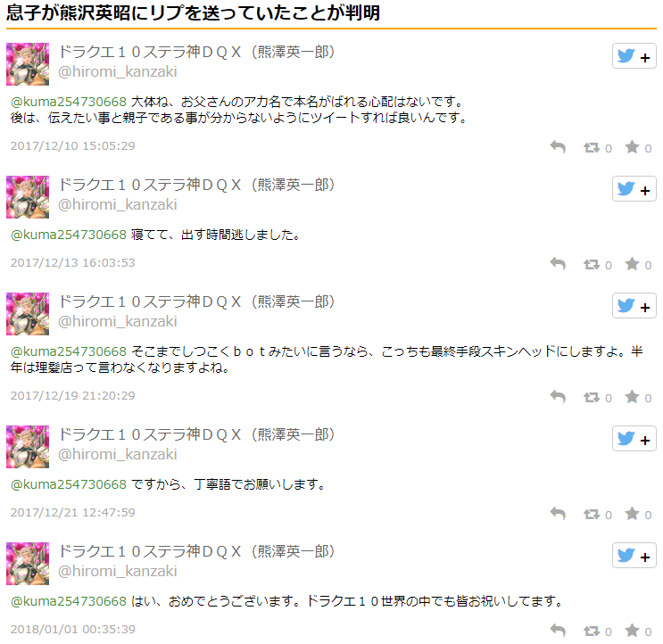The image size is (663, 644).
Task: Open timestamp 2017/12/10 15:05:29
Action: click(x=73, y=145)
